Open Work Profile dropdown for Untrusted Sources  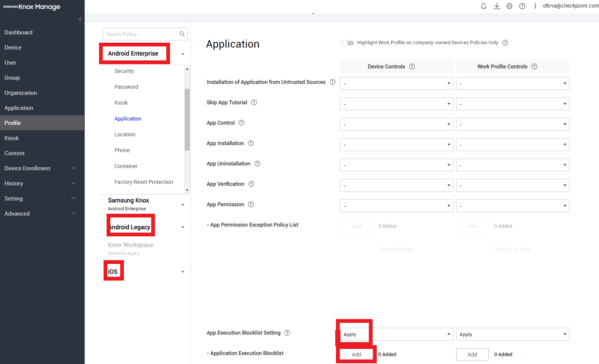coord(513,83)
